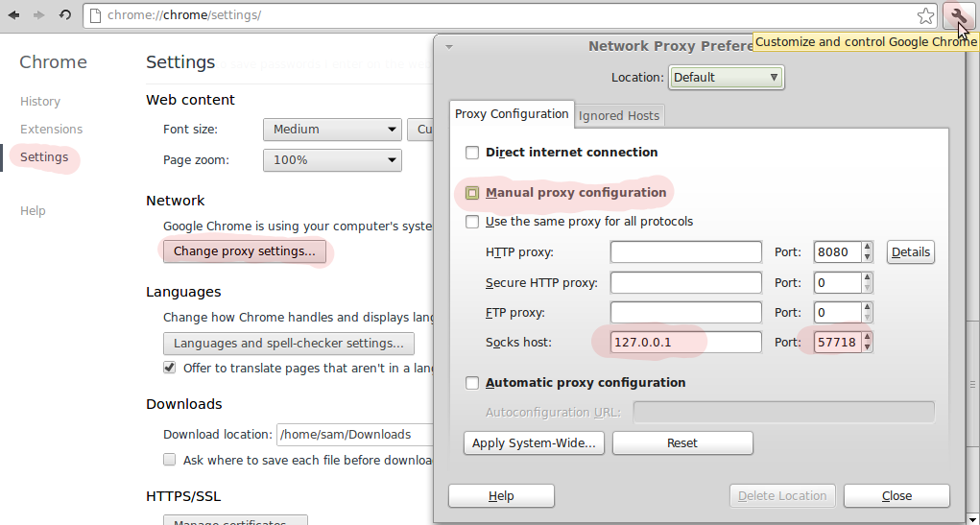
Task: Reload the page with refresh icon
Action: pyautogui.click(x=65, y=14)
